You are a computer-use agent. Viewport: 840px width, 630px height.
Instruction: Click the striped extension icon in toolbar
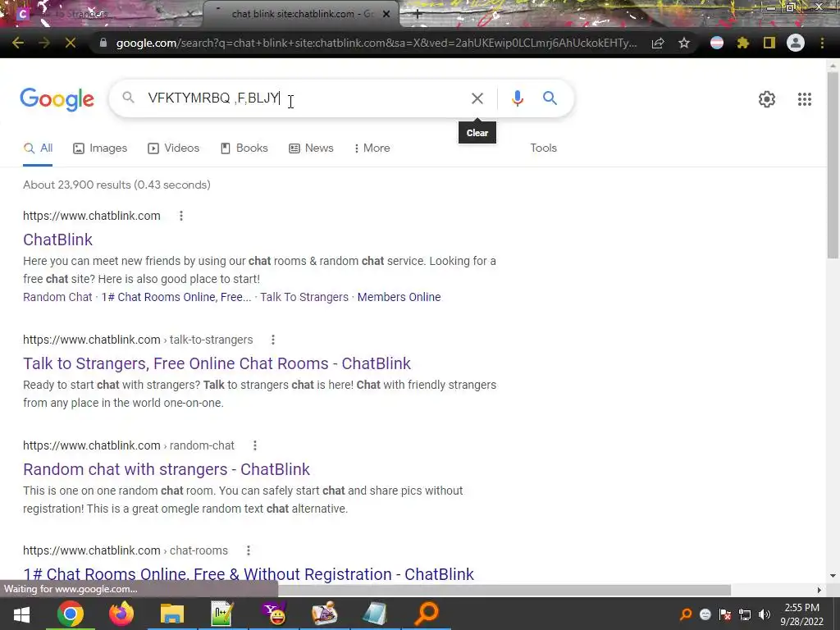(717, 43)
